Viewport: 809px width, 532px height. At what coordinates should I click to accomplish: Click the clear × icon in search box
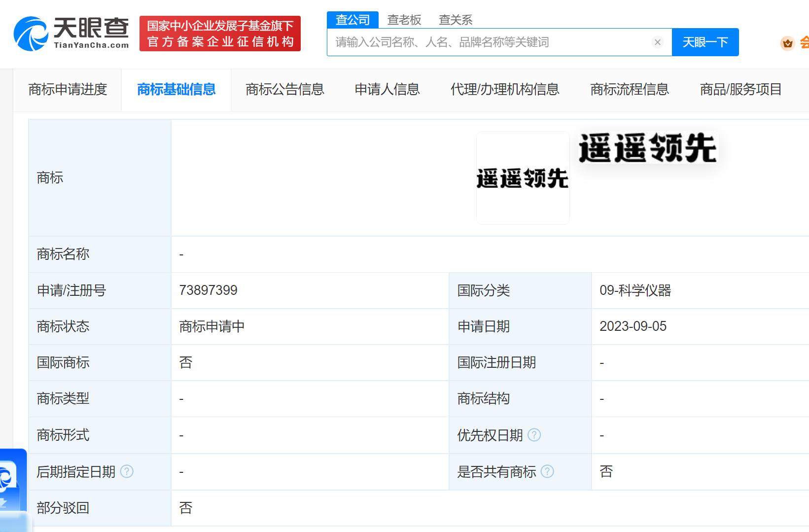[x=658, y=42]
